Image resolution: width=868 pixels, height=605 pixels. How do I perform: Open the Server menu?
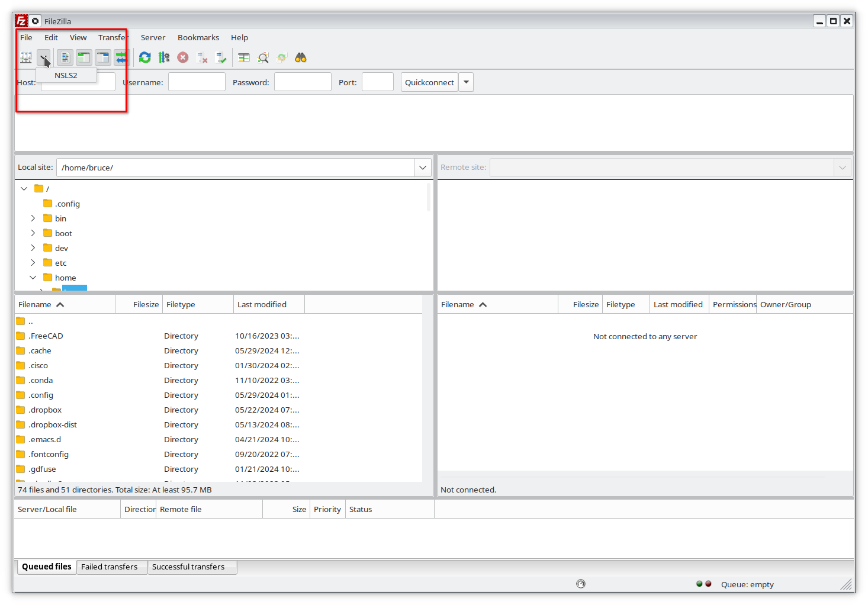tap(153, 37)
